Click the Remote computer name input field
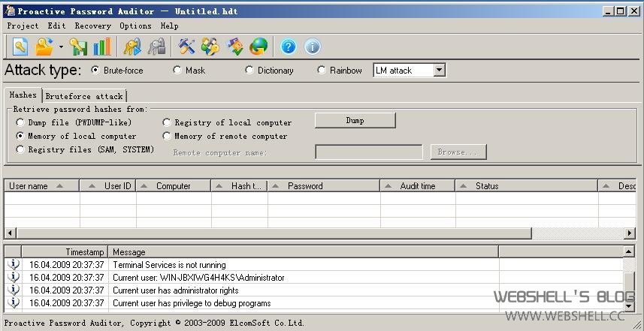 click(368, 152)
